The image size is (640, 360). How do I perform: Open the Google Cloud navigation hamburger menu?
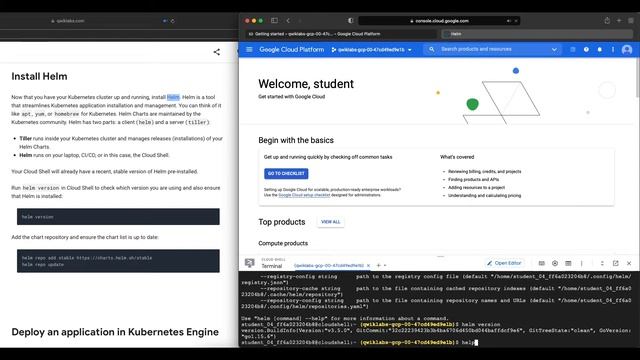click(x=249, y=49)
